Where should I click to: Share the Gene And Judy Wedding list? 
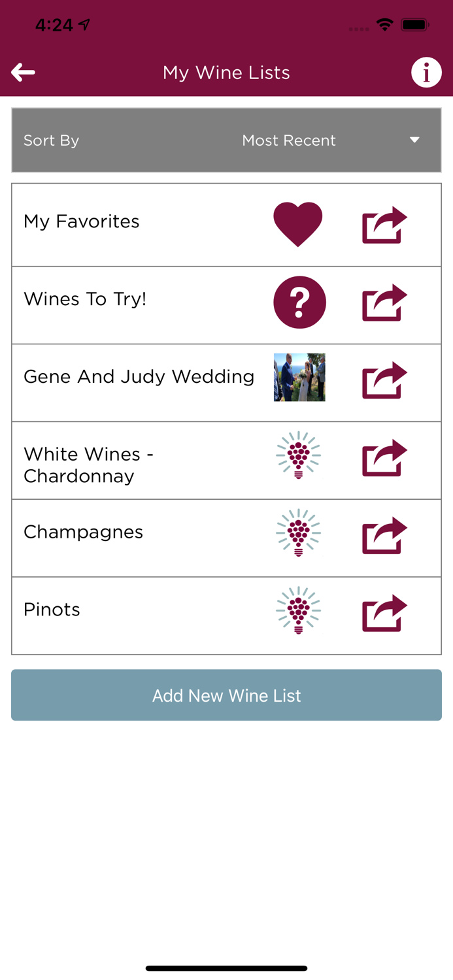tap(384, 379)
